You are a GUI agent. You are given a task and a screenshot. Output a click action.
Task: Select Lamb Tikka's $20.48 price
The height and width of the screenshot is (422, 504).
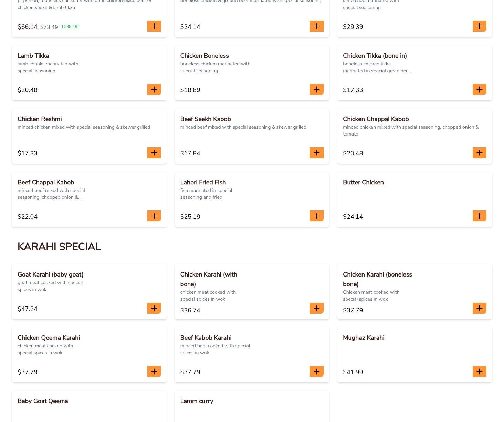28,90
